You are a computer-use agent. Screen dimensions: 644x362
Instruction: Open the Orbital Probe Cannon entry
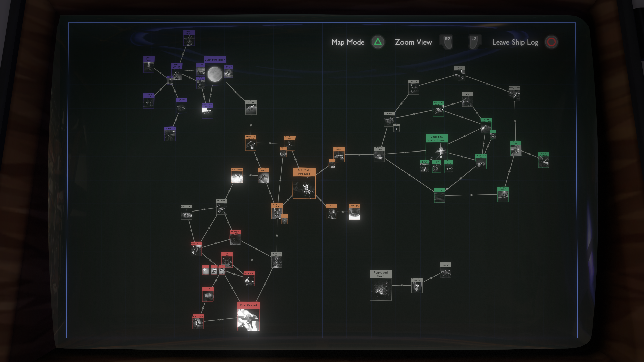(436, 147)
